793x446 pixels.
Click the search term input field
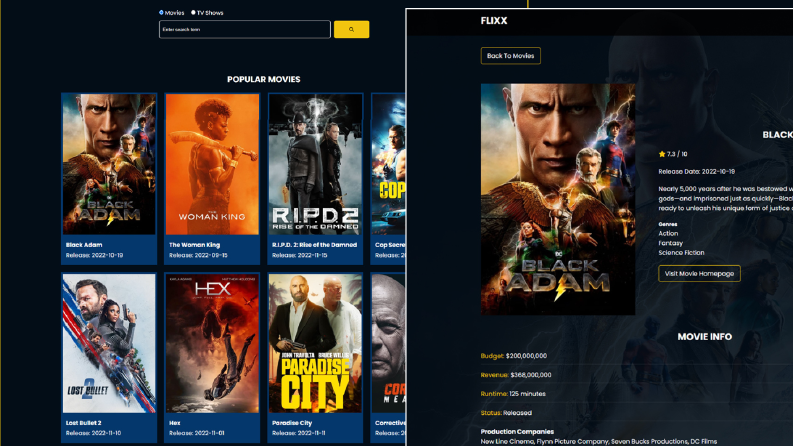click(245, 29)
